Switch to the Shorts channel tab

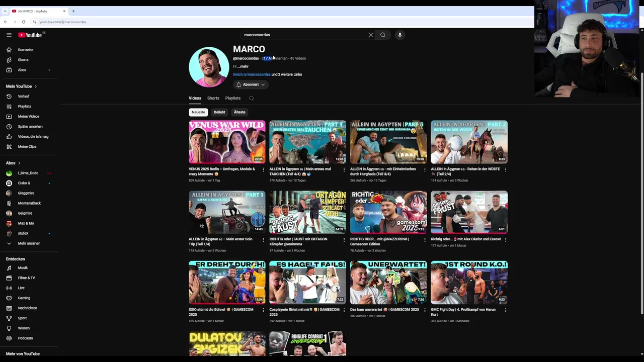(x=213, y=98)
